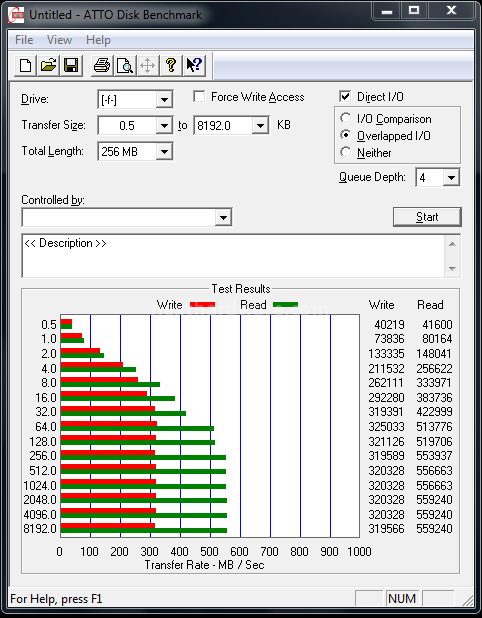Save results using the floppy disk icon
The width and height of the screenshot is (482, 618).
pyautogui.click(x=71, y=65)
